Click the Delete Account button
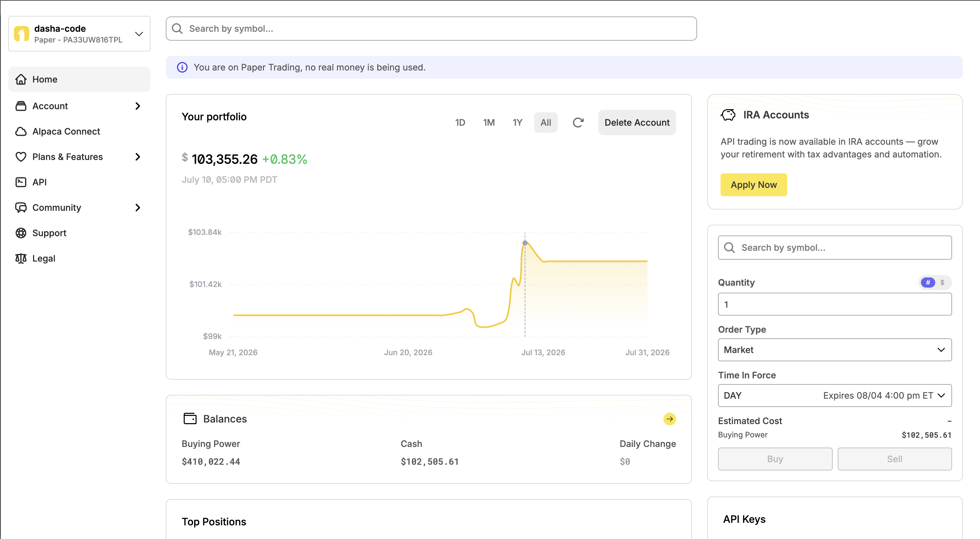 pyautogui.click(x=637, y=123)
